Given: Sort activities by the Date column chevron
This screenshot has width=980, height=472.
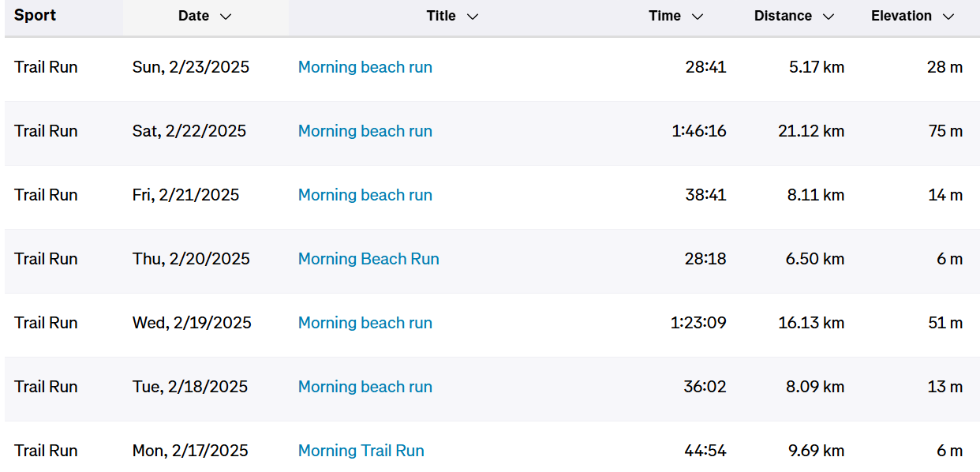Looking at the screenshot, I should click(226, 17).
